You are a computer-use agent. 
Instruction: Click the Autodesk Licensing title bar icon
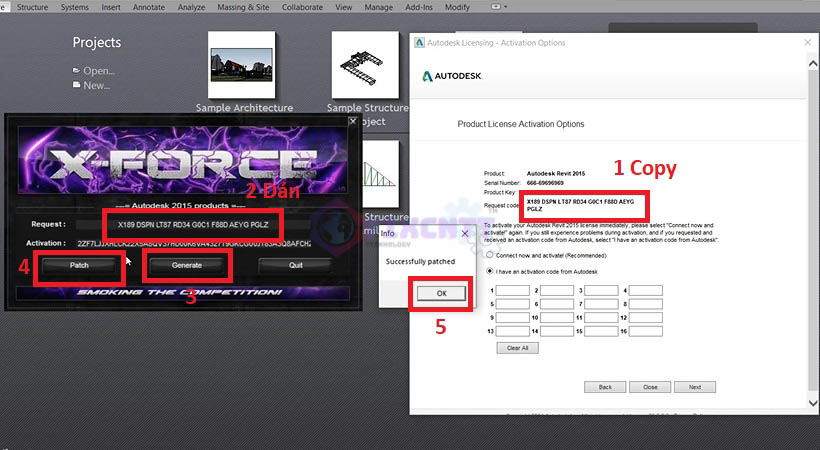419,42
